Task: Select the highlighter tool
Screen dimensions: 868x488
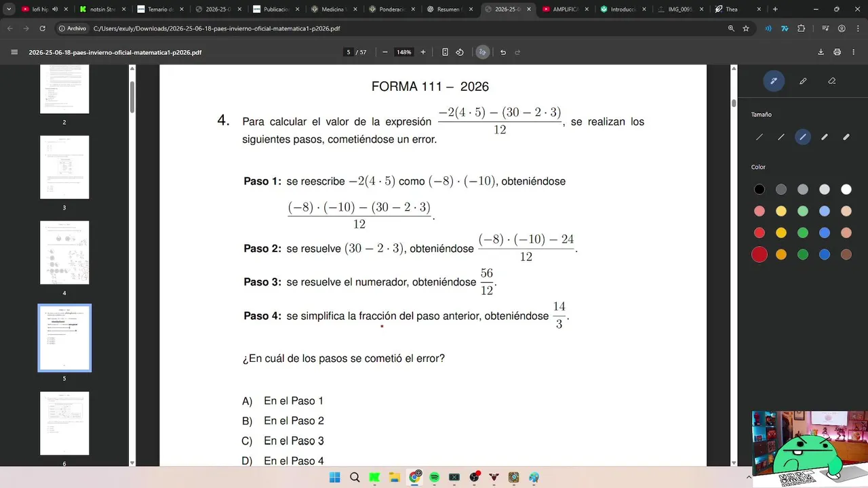Action: [x=803, y=81]
